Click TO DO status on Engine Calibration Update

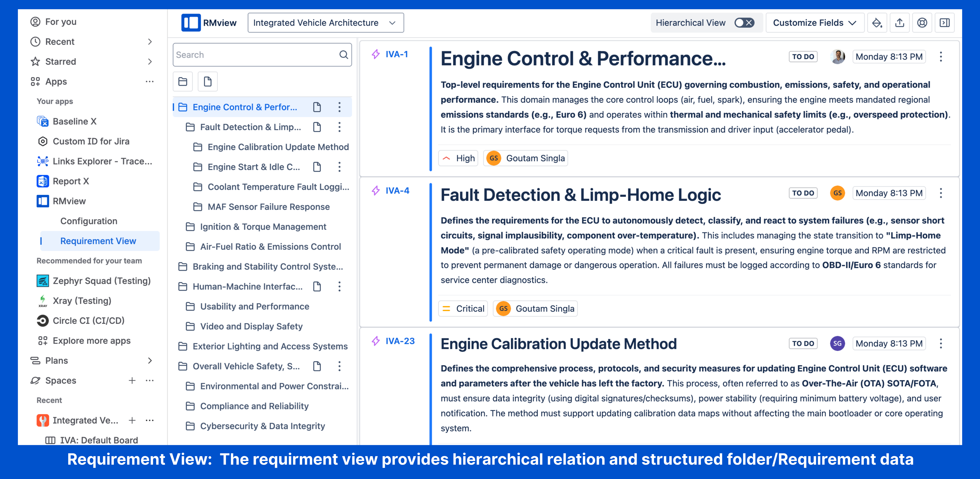(803, 344)
